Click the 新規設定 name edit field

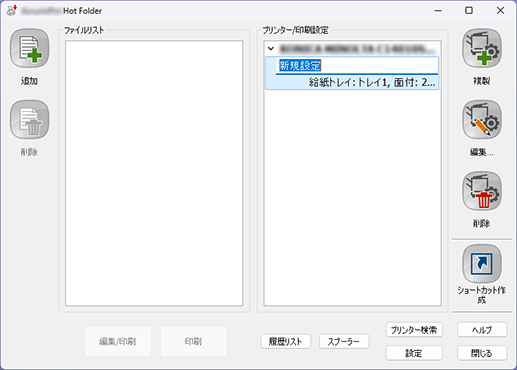point(357,65)
